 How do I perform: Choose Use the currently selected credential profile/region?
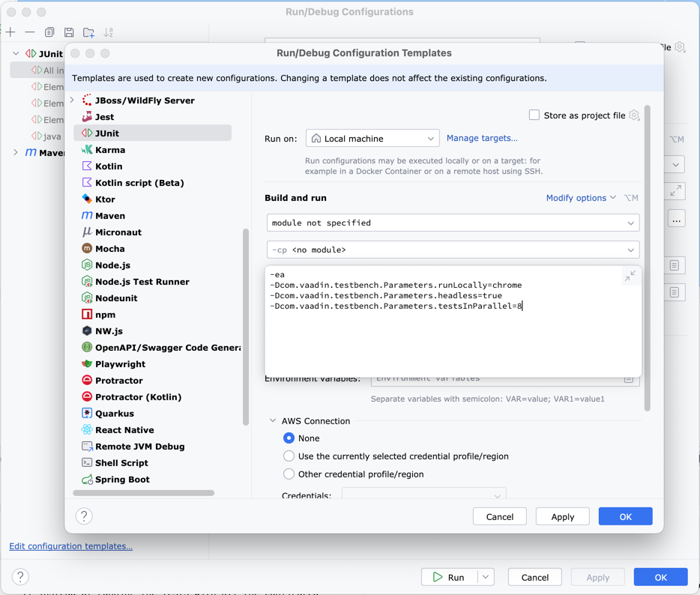tap(289, 456)
